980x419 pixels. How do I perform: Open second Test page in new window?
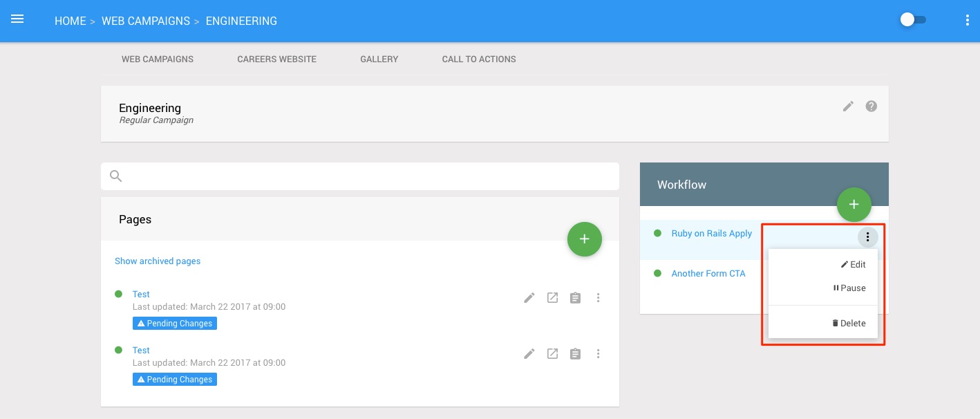click(x=552, y=354)
